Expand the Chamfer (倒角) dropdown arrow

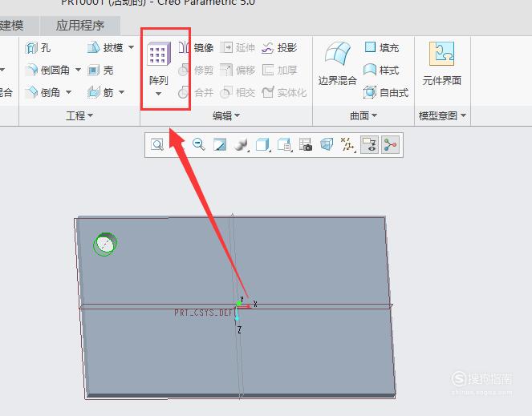click(x=68, y=92)
